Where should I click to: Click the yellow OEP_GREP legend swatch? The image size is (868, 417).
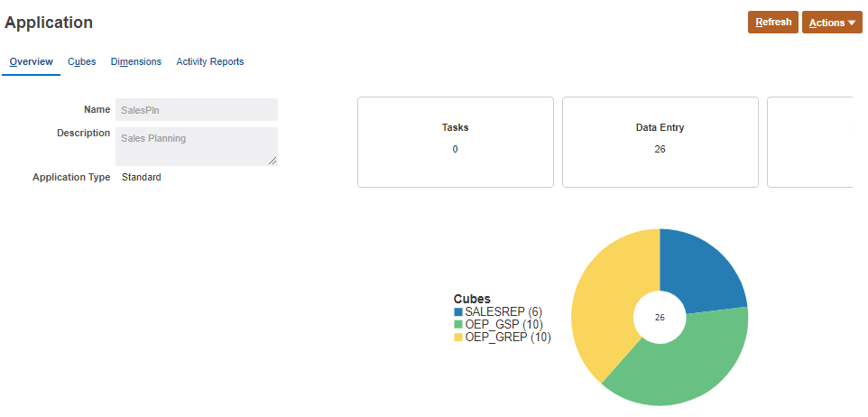457,338
